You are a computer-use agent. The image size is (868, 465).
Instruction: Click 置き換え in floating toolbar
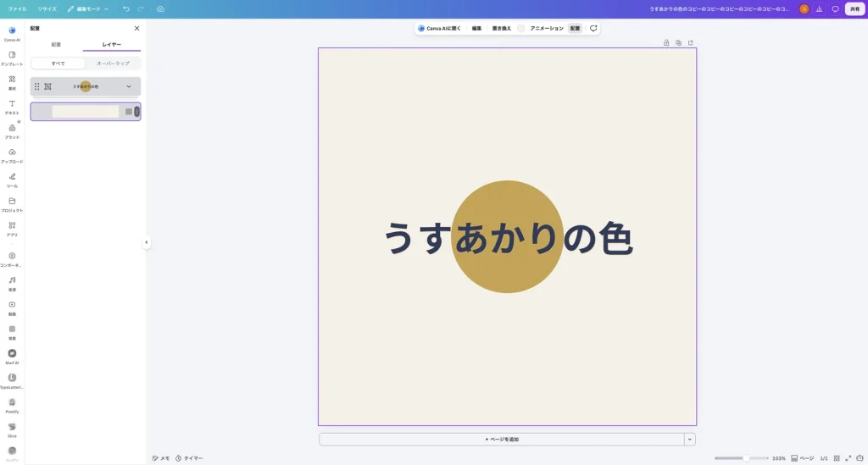[x=502, y=28]
